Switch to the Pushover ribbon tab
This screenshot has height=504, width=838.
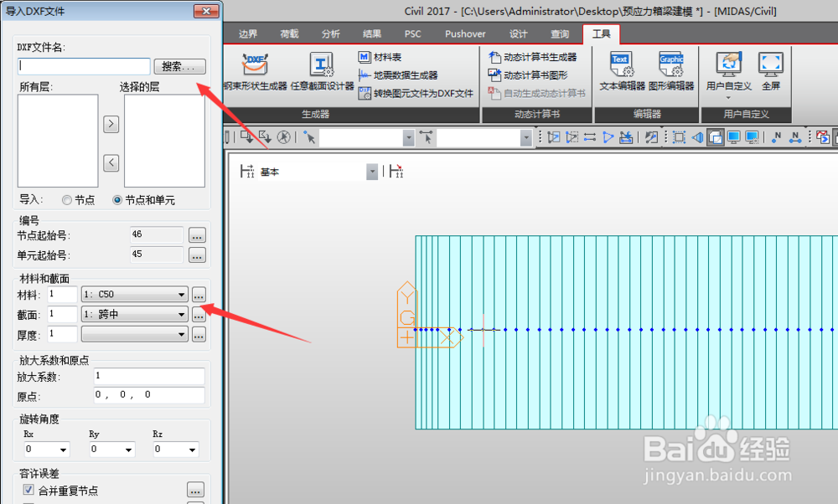465,34
